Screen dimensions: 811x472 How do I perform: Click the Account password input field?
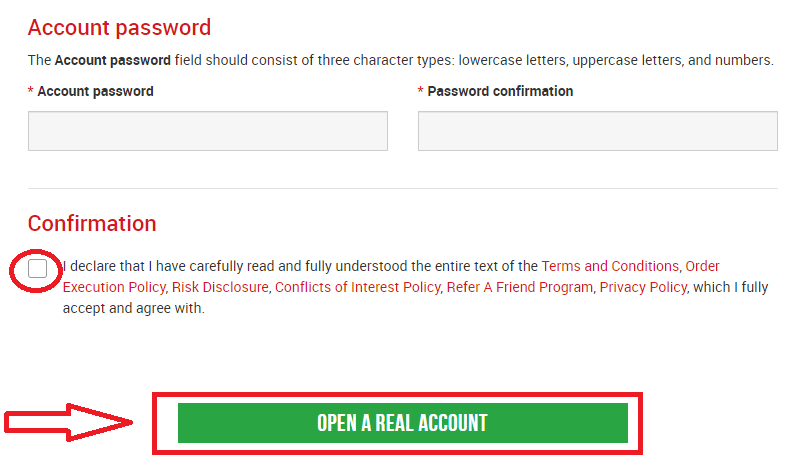[207, 131]
